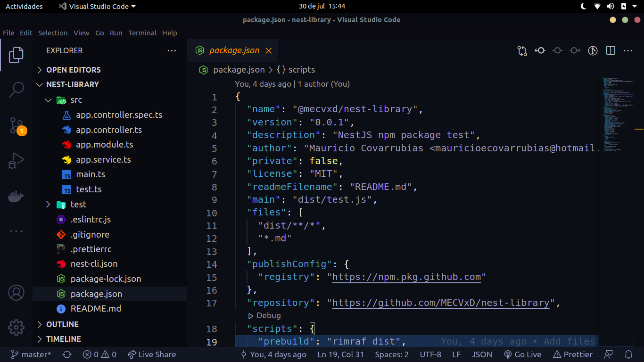The height and width of the screenshot is (362, 644).
Task: Split the editor to the right
Action: pyautogui.click(x=611, y=50)
